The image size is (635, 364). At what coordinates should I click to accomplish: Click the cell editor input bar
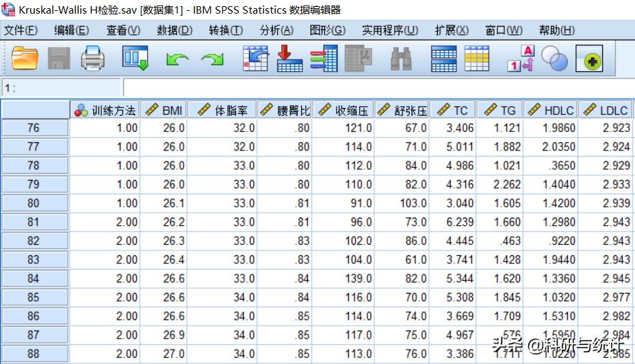[376, 88]
